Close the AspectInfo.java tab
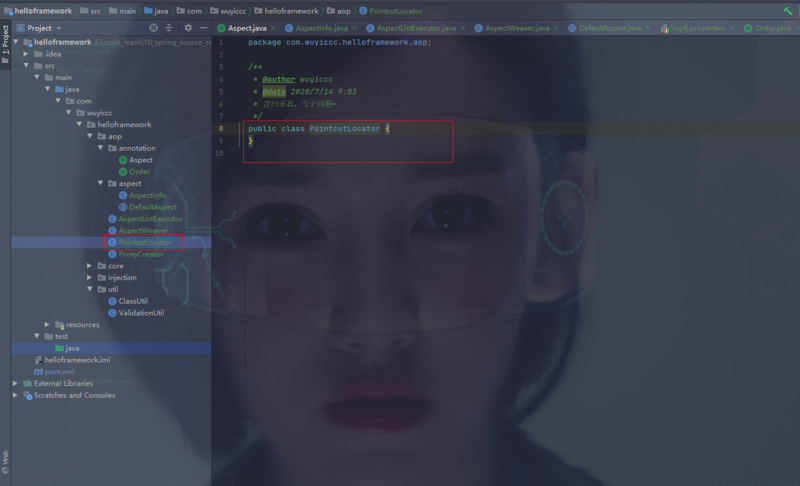The height and width of the screenshot is (486, 800). pyautogui.click(x=354, y=28)
